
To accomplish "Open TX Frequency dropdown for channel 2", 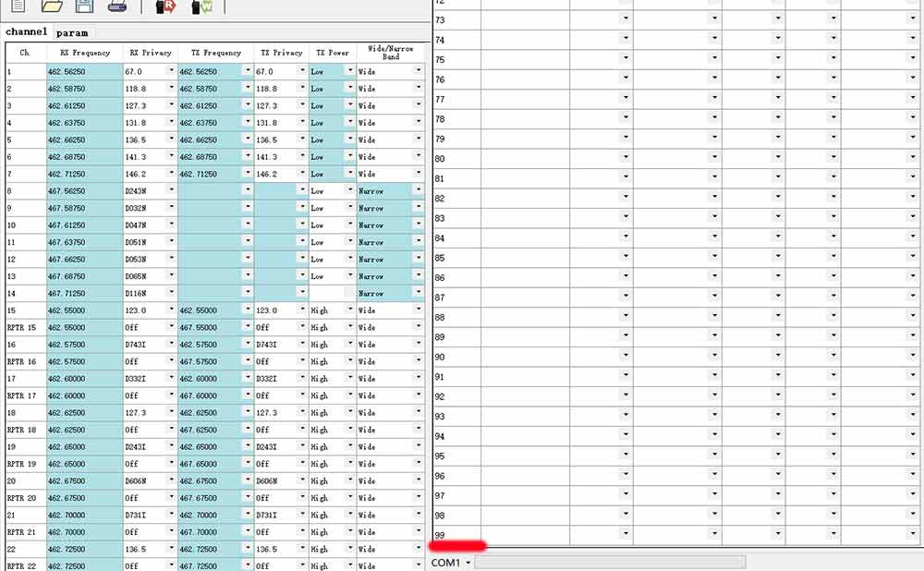I will (x=248, y=88).
